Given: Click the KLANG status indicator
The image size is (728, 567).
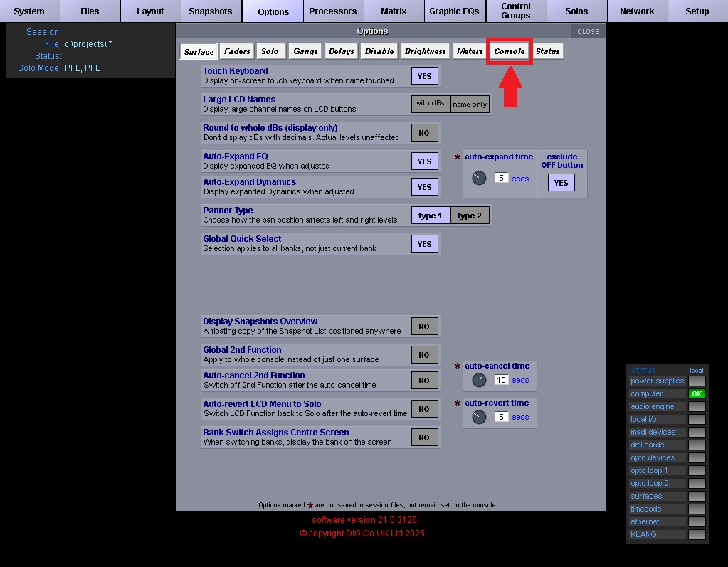Looking at the screenshot, I should [x=697, y=534].
